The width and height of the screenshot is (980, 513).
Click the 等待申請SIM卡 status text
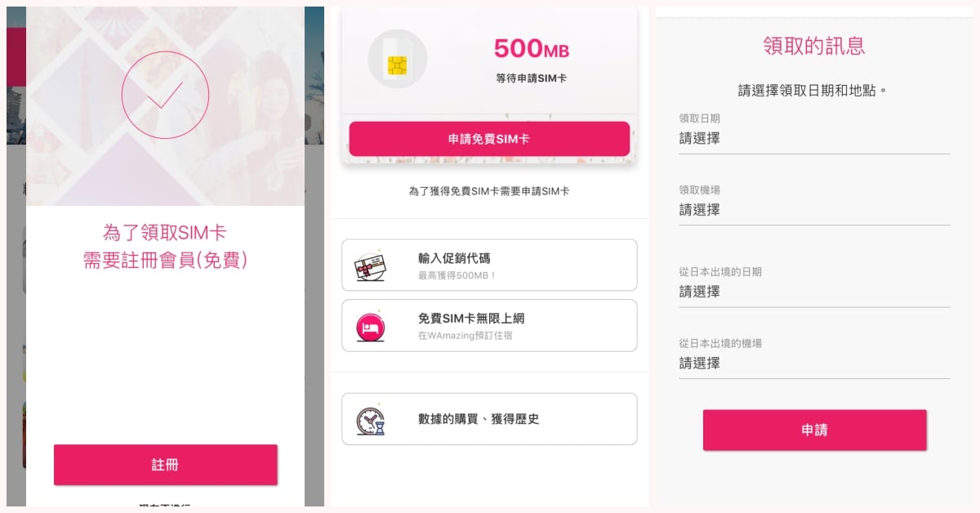coord(531,78)
